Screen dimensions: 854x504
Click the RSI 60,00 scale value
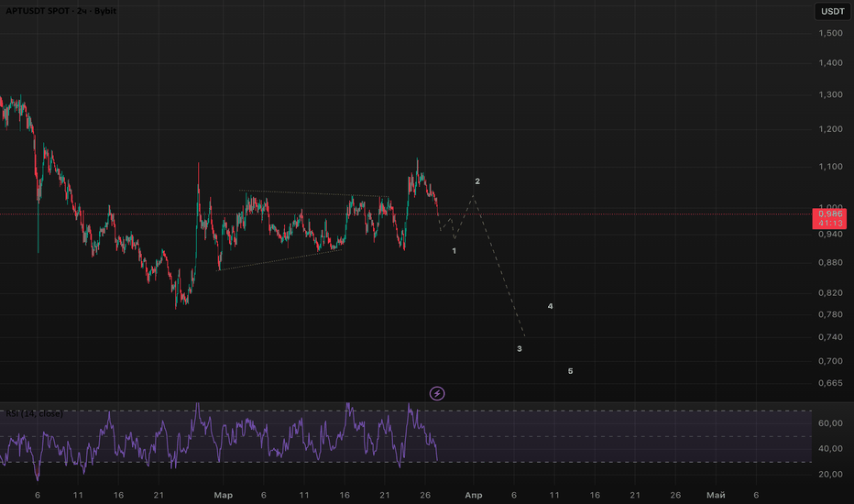830,423
